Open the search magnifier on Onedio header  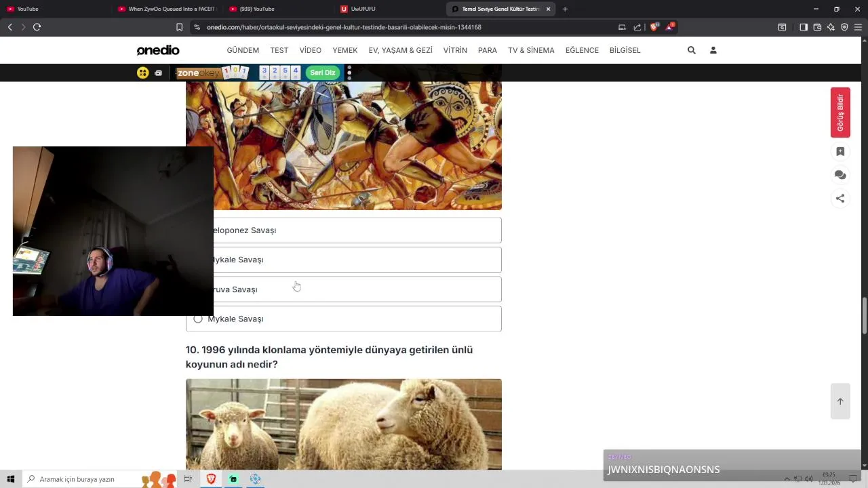[x=692, y=50]
